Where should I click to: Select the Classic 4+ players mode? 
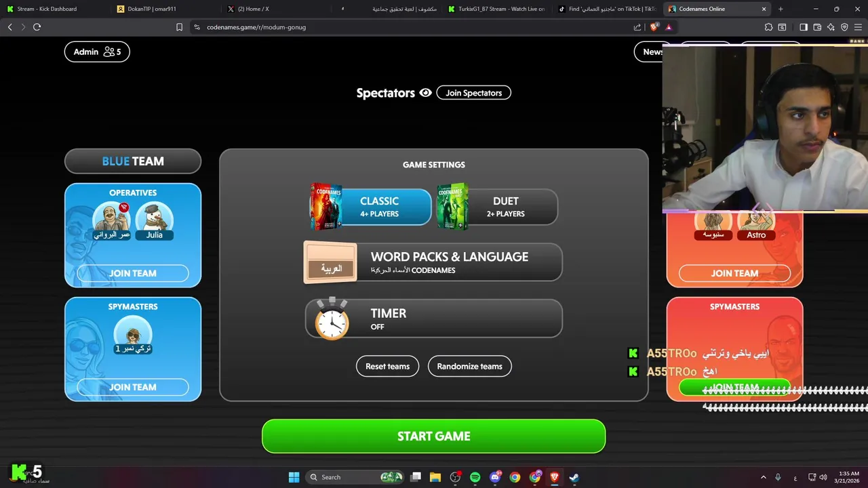tap(370, 207)
